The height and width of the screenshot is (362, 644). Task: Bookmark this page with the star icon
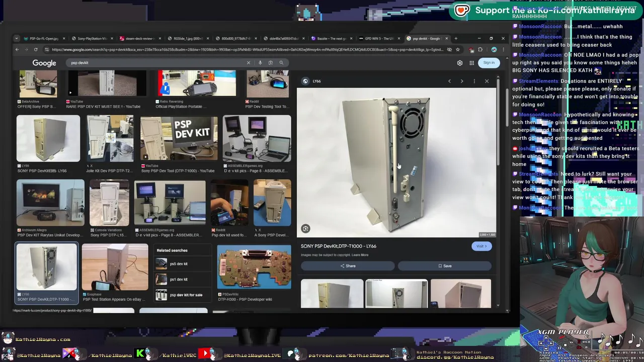click(x=458, y=49)
